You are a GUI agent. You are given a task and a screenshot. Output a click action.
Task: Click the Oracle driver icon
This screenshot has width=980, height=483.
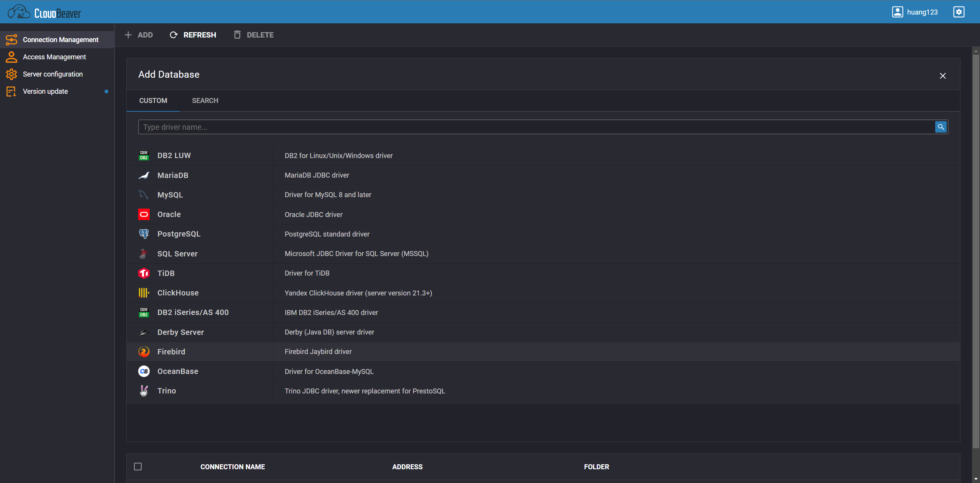pos(144,214)
